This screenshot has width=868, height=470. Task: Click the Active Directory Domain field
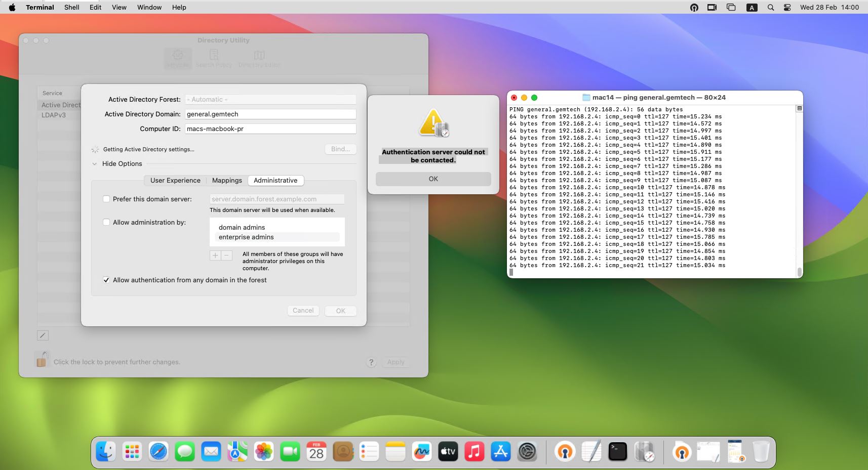pos(270,114)
